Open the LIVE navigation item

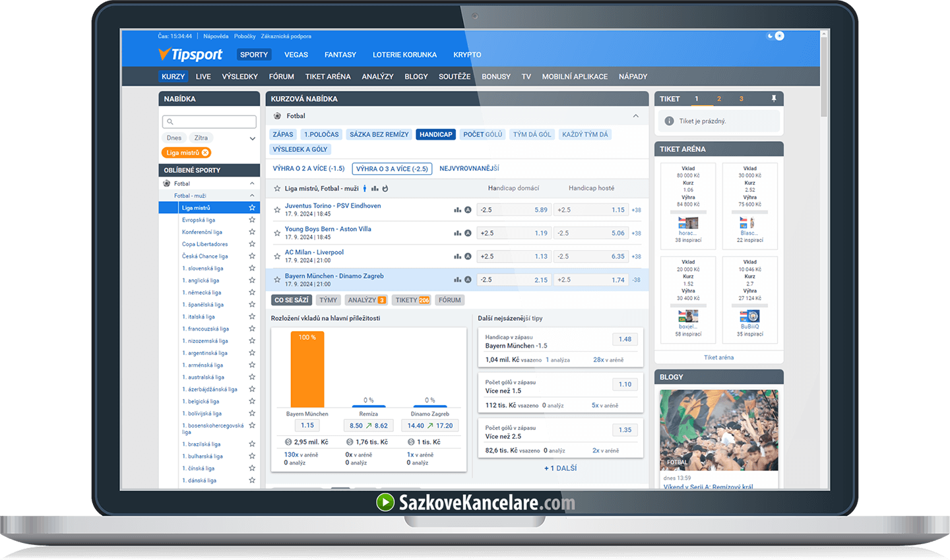pyautogui.click(x=203, y=77)
